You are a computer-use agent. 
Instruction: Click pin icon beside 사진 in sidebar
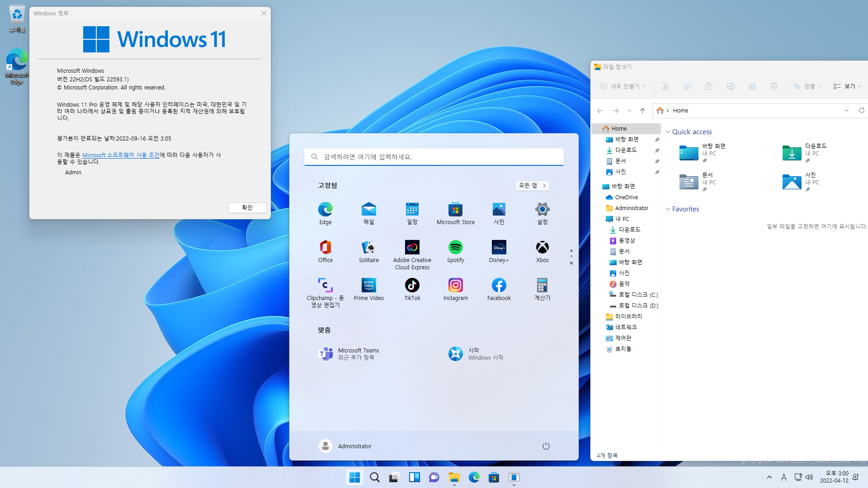click(x=657, y=172)
